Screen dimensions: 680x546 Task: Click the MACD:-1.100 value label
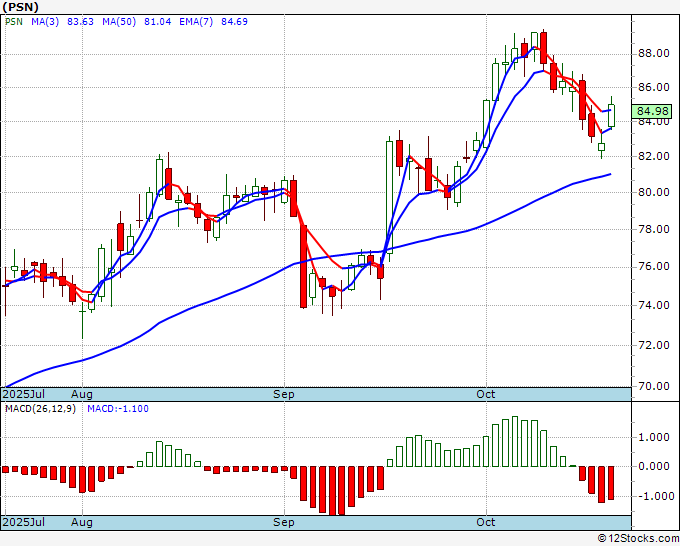coord(118,409)
